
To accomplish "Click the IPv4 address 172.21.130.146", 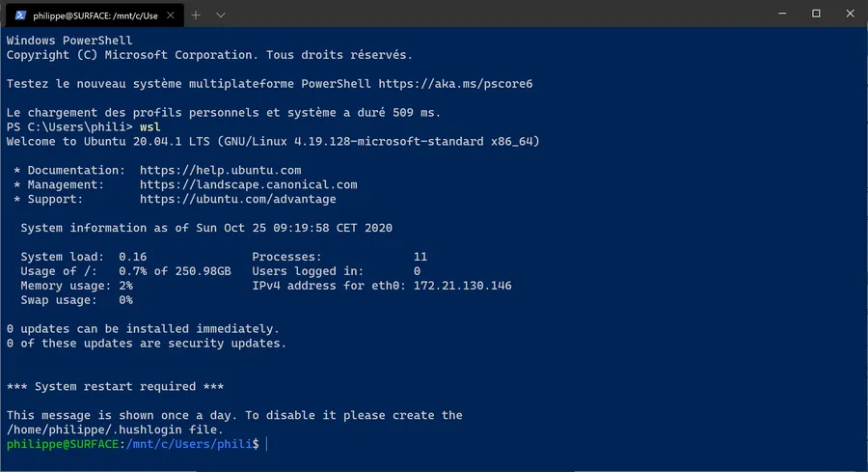I will click(463, 286).
